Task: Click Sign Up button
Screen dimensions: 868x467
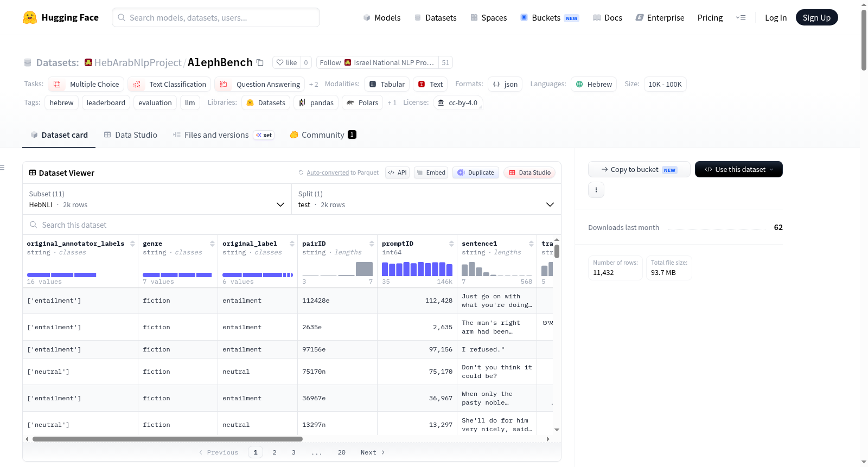Action: click(816, 17)
